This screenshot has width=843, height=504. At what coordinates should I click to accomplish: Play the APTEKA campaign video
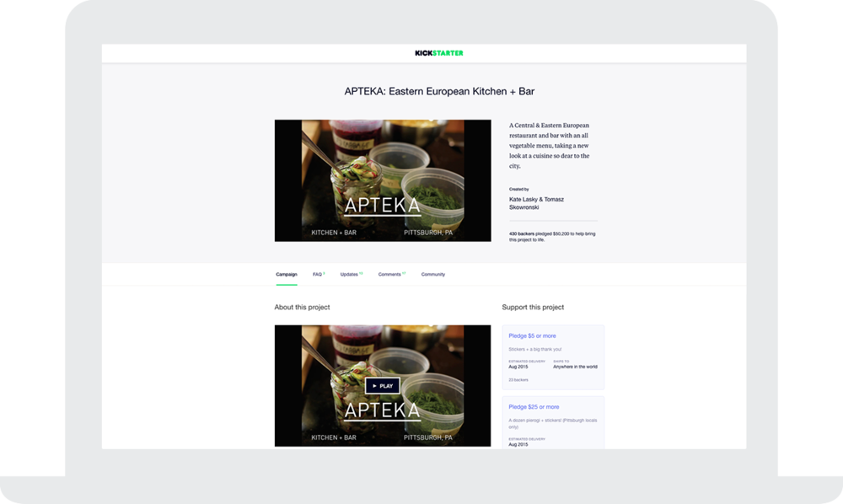click(x=382, y=385)
